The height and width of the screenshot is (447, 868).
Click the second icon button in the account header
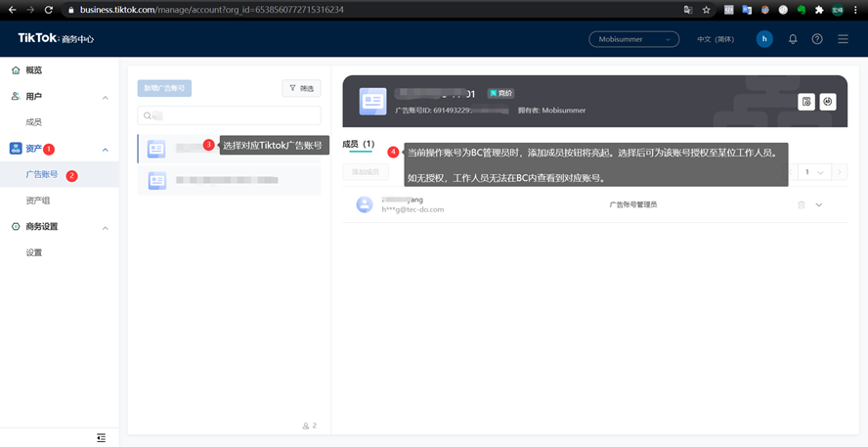(828, 102)
